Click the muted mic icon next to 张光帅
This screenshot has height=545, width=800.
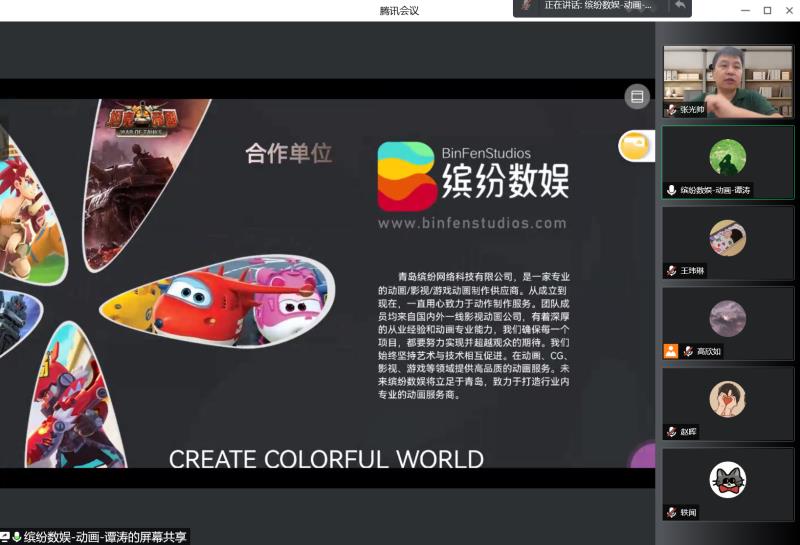(672, 110)
